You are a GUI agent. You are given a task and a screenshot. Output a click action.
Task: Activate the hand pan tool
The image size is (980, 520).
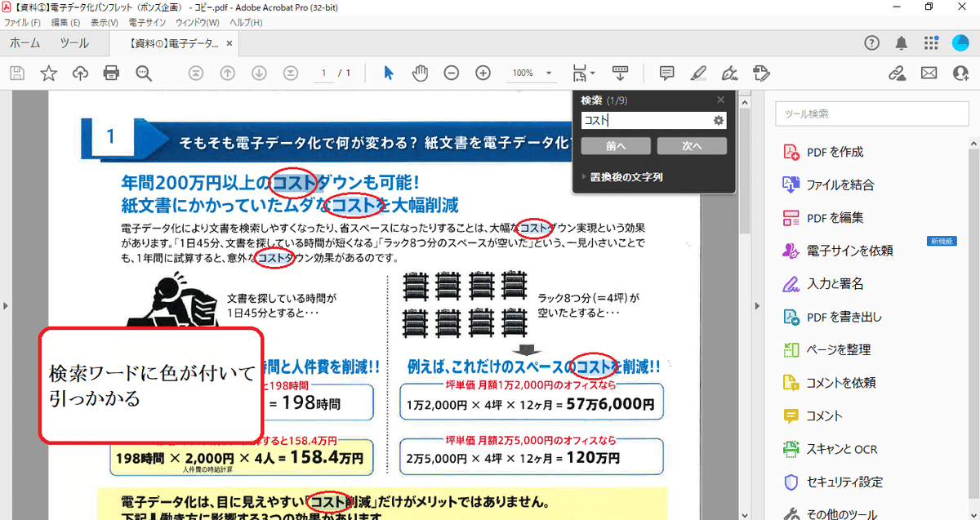point(420,73)
